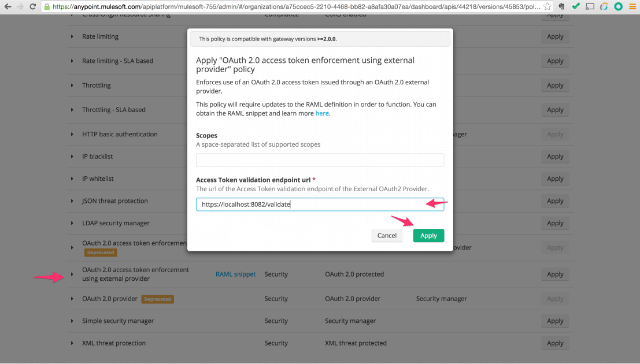Screen dimensions: 640x364
Task: Expand the Rate limiting policy row
Action: tap(72, 36)
